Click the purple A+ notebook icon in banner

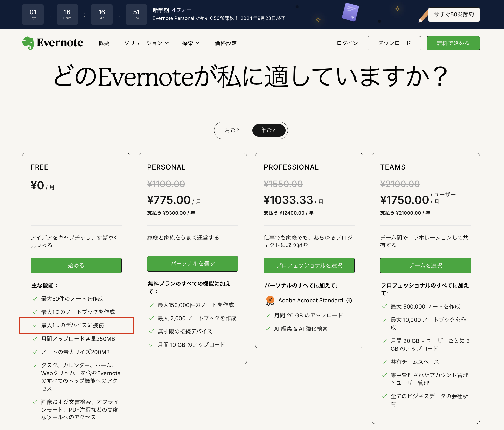(351, 12)
